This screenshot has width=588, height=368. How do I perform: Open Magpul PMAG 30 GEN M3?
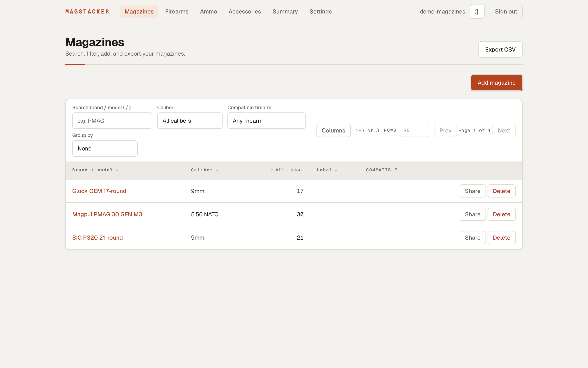tap(107, 214)
